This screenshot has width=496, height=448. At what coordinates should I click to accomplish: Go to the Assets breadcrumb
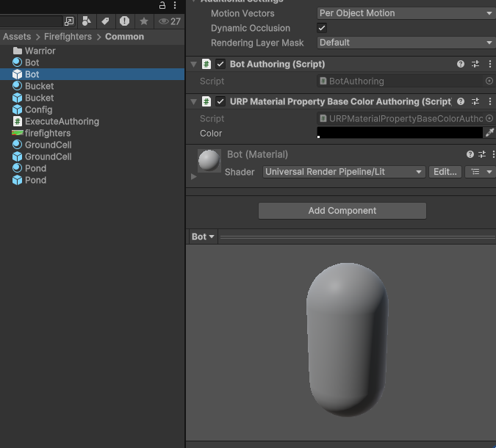pyautogui.click(x=17, y=37)
